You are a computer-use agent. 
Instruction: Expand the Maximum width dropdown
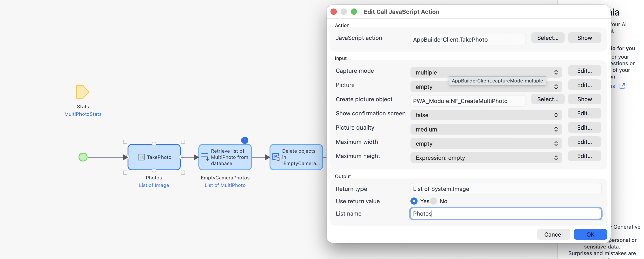point(486,144)
